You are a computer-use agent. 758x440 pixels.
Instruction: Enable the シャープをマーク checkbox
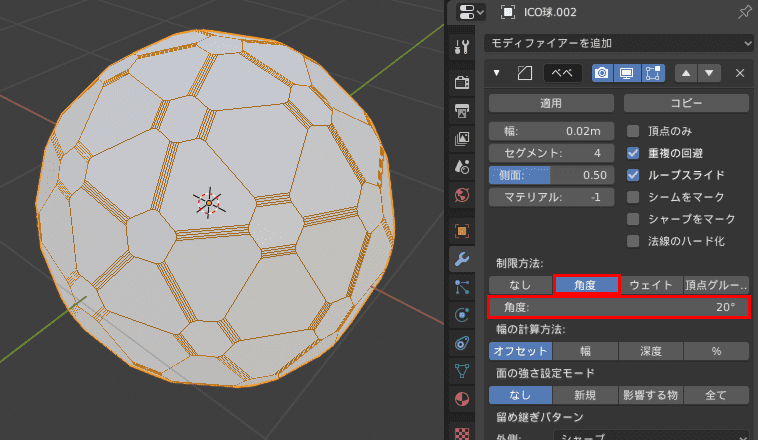(x=633, y=219)
